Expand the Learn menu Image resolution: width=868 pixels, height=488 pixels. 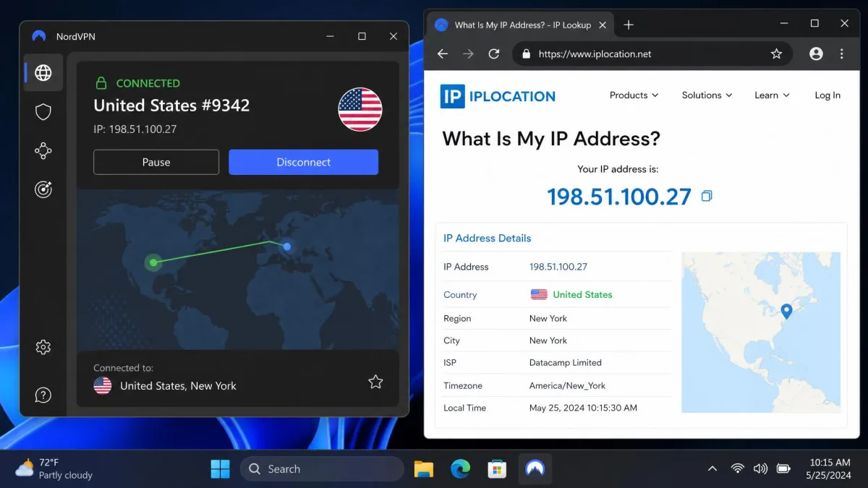point(772,95)
